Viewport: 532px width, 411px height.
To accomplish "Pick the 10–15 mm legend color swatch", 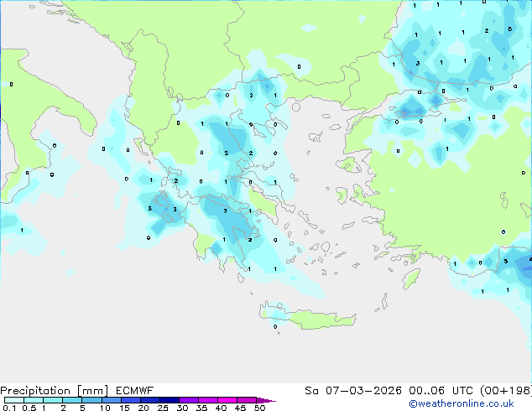I will pyautogui.click(x=111, y=400).
